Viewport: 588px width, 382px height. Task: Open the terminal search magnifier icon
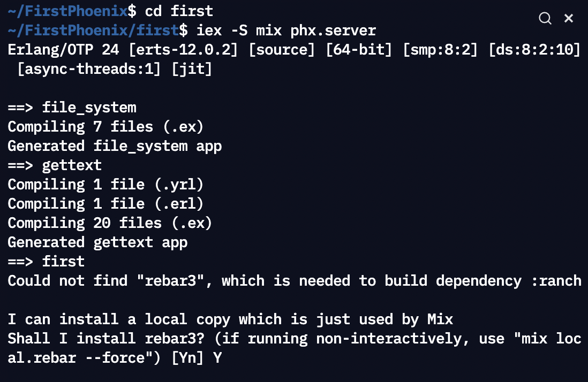(x=545, y=18)
